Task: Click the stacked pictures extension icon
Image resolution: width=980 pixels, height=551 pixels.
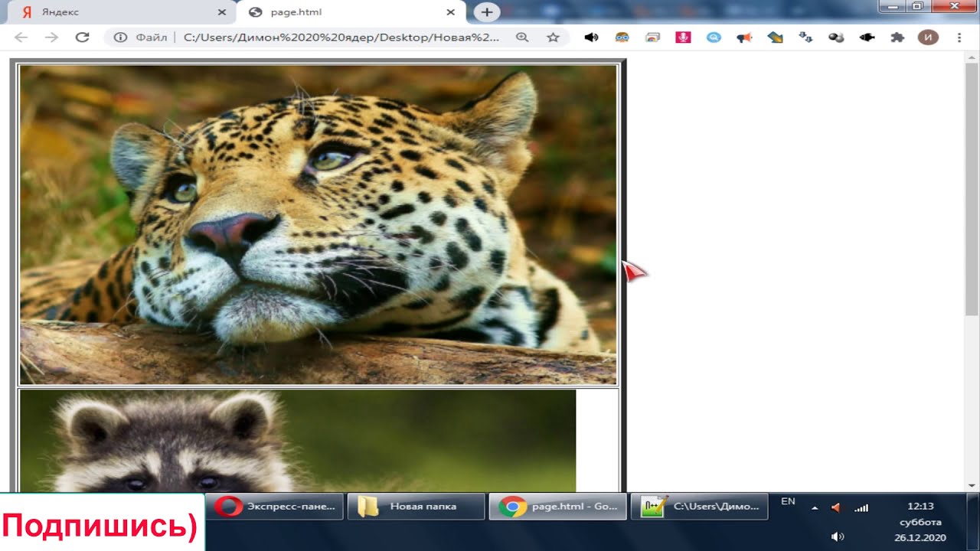Action: tap(652, 37)
